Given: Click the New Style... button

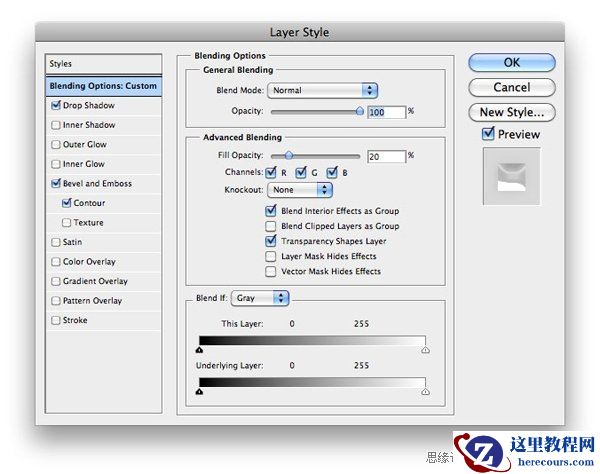Looking at the screenshot, I should pyautogui.click(x=512, y=112).
